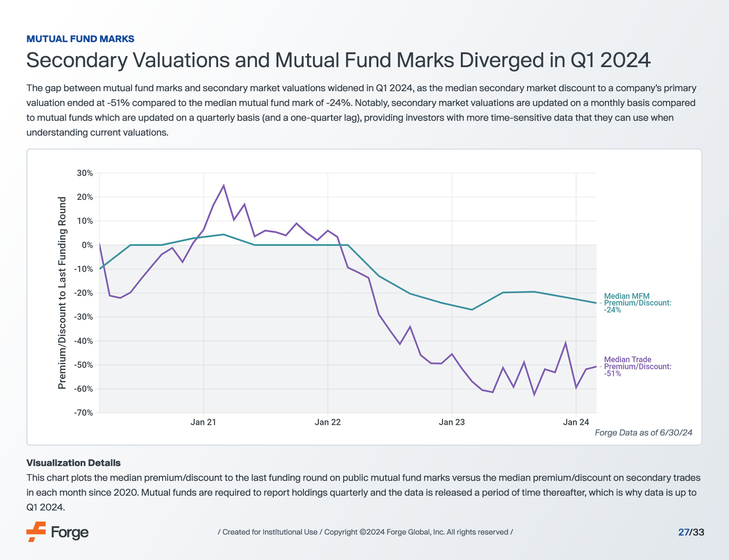Click the '-50%' y-axis tick label

click(83, 365)
